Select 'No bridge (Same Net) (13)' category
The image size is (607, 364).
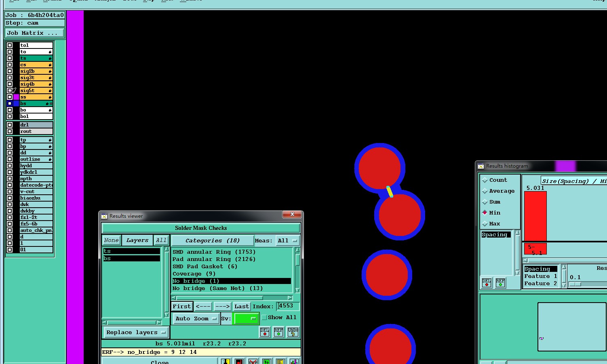pyautogui.click(x=232, y=288)
